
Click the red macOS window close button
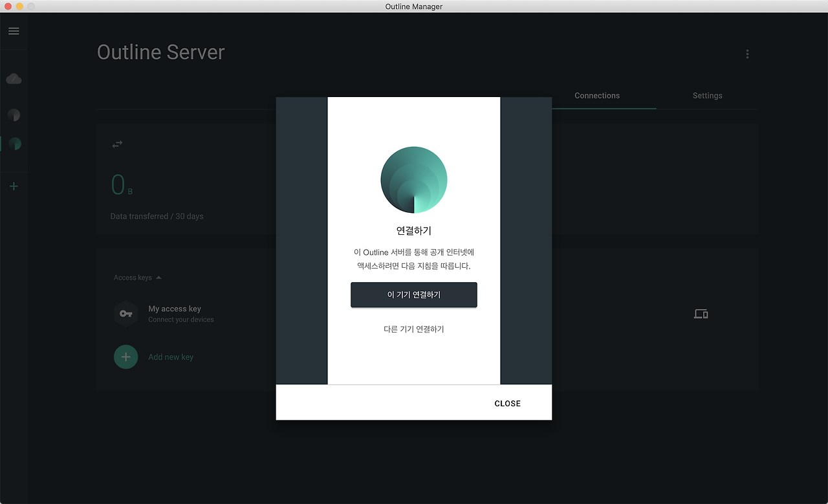point(8,6)
